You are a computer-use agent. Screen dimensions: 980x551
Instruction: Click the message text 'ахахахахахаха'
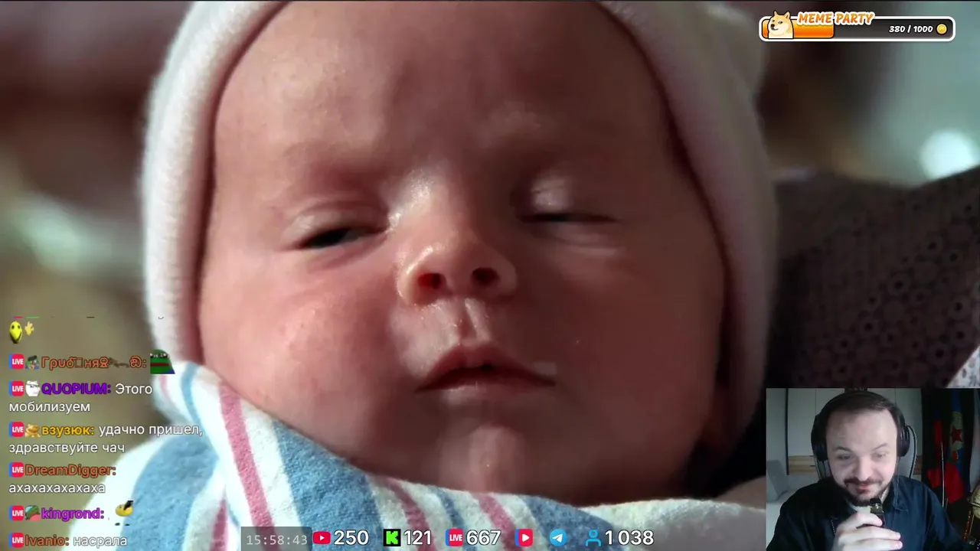tap(57, 488)
